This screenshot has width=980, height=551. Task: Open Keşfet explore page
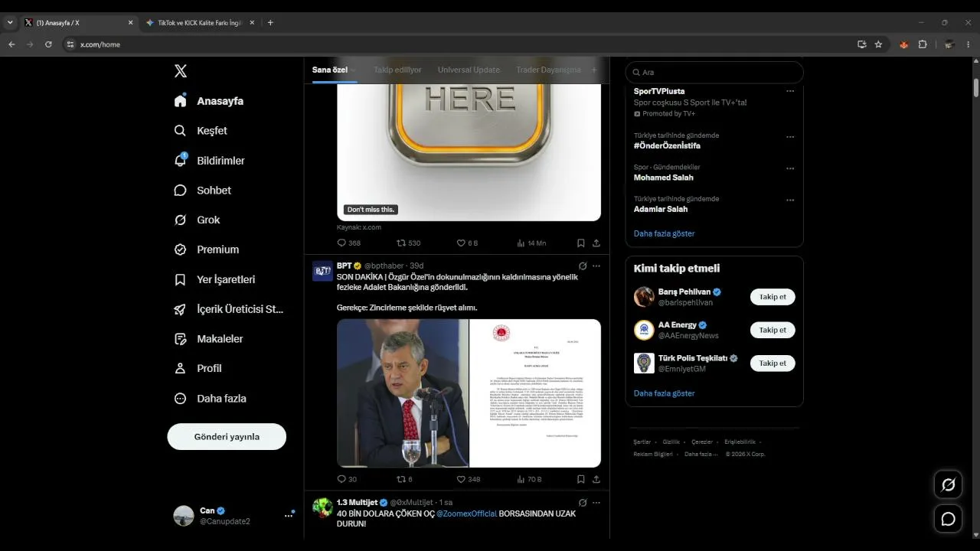(201, 131)
